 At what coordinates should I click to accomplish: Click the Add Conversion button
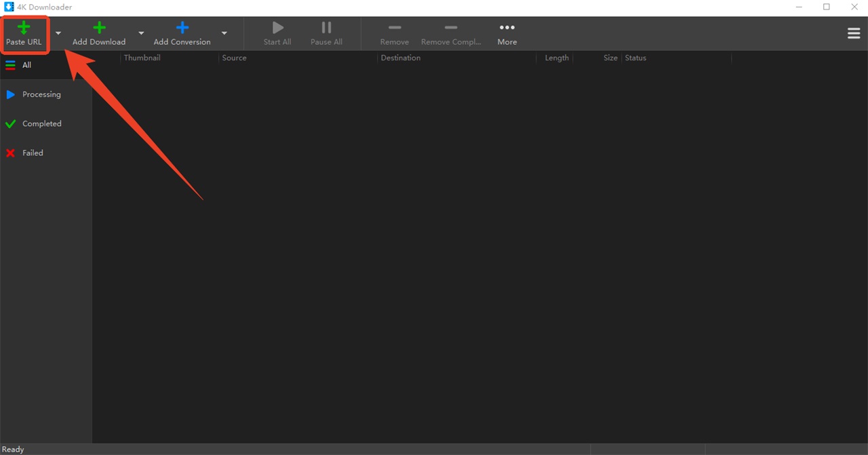pos(182,34)
